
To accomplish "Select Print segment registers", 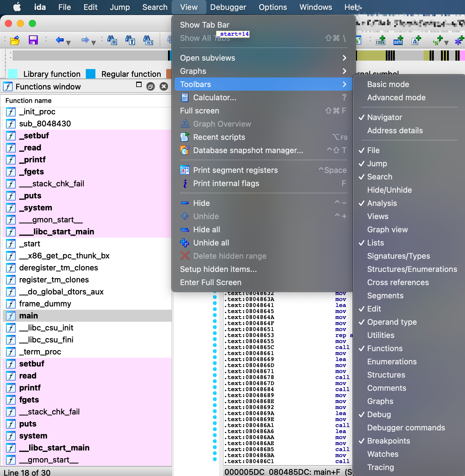I will click(263, 170).
